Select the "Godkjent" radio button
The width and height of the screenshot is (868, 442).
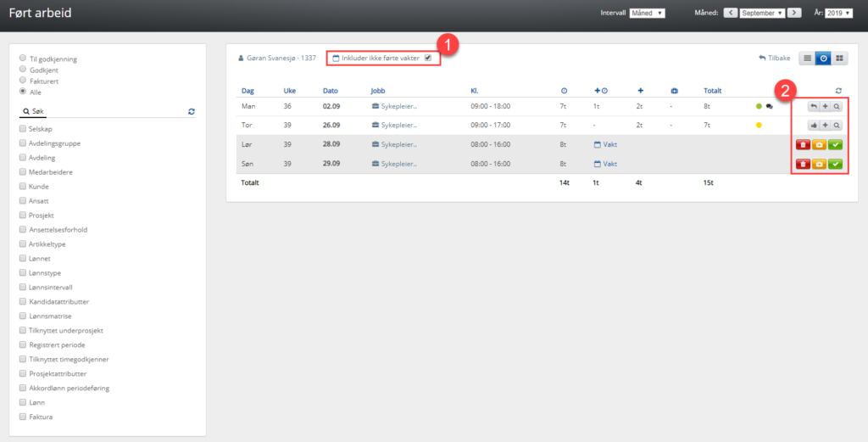pos(22,70)
